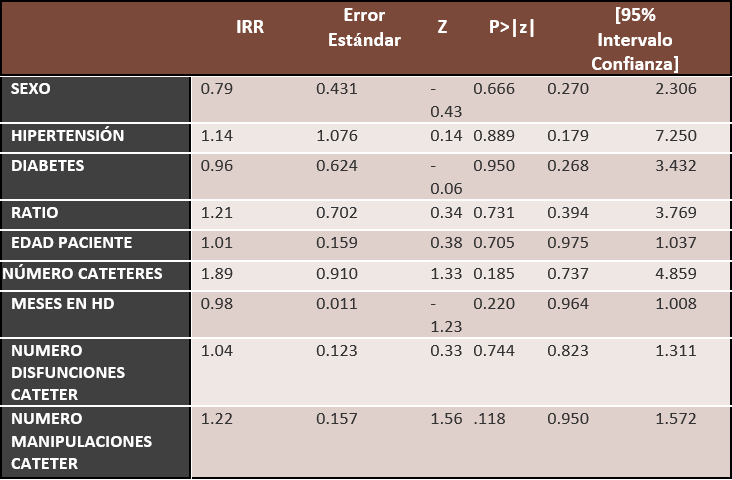Select the Error Estándar column header
Screen dimensions: 732x480
pos(364,28)
